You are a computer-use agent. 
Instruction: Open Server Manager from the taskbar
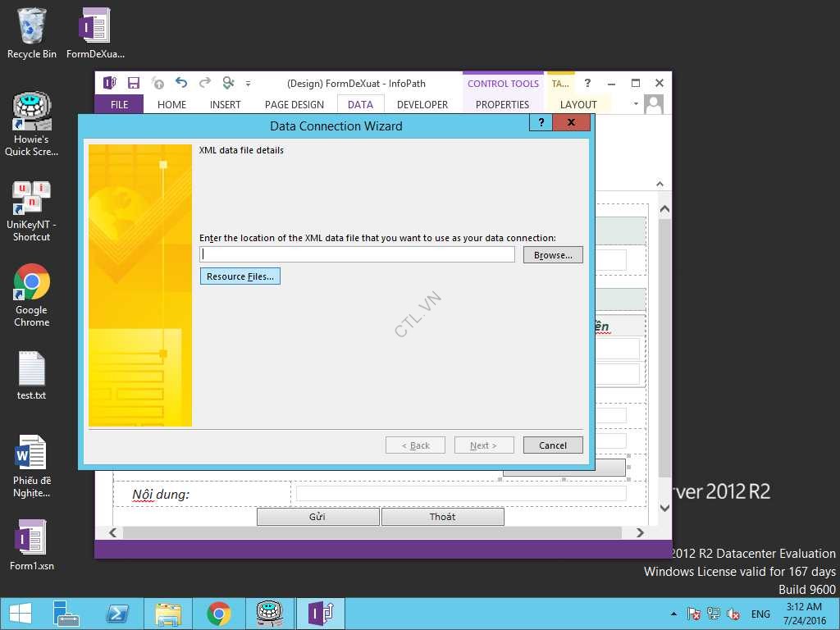click(x=66, y=614)
